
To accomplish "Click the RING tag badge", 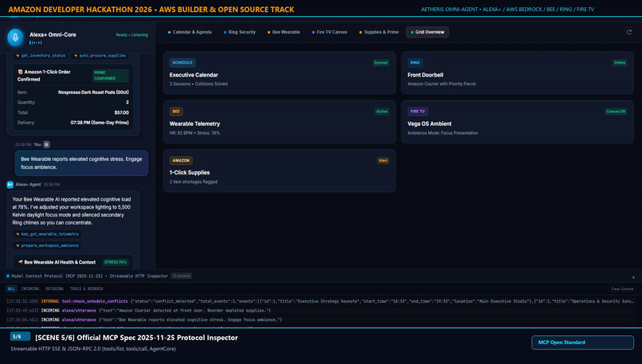I will 415,63.
